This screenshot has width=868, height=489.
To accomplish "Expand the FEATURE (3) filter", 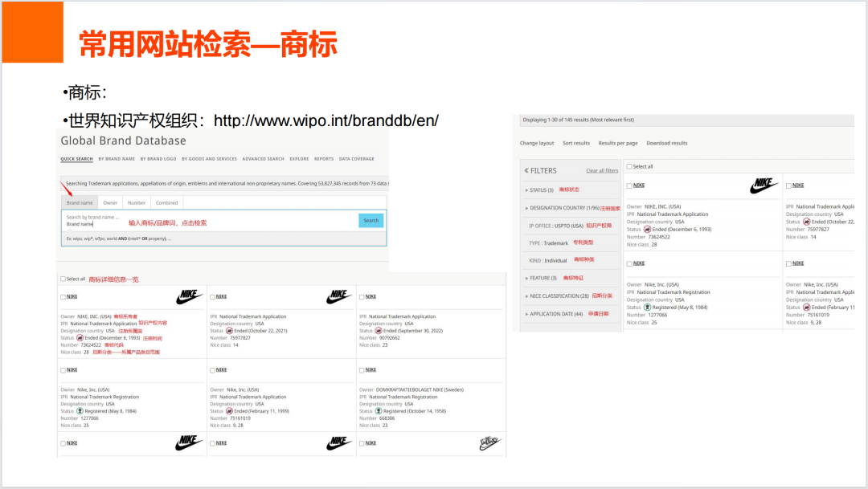I will click(x=541, y=279).
